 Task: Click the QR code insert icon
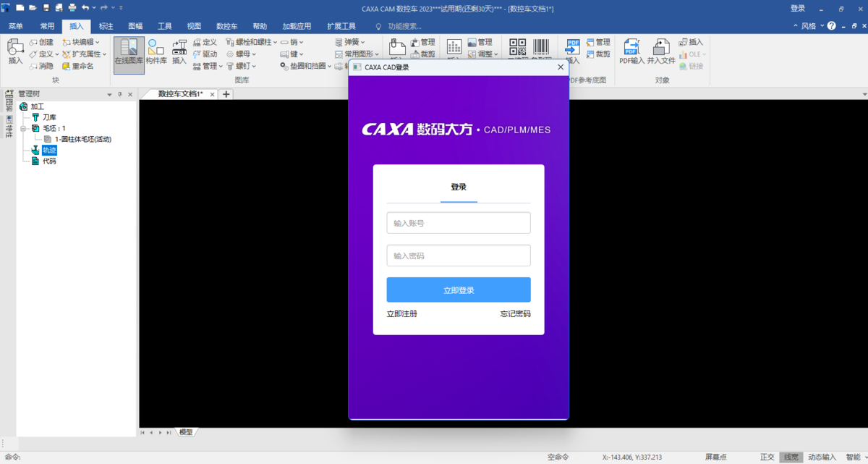point(518,47)
